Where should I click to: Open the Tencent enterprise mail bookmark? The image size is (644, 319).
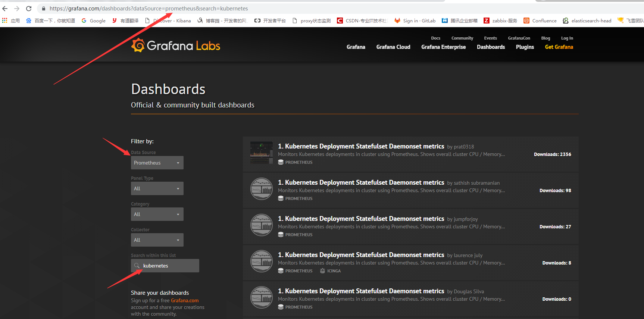[460, 21]
